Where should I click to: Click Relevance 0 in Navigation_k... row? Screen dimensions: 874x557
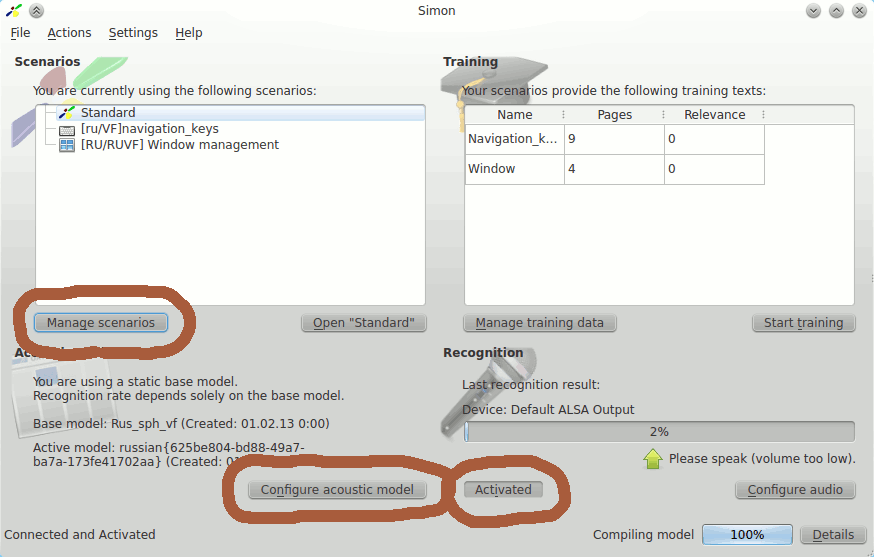(x=714, y=139)
